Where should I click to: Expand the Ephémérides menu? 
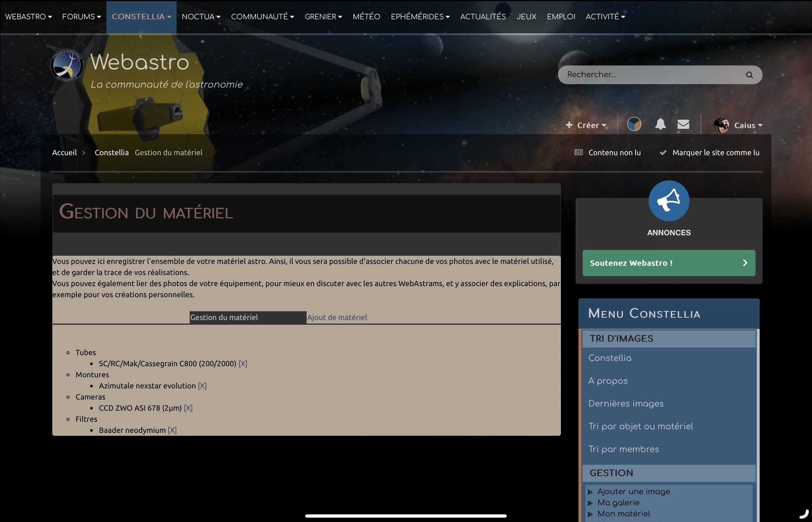pyautogui.click(x=420, y=17)
